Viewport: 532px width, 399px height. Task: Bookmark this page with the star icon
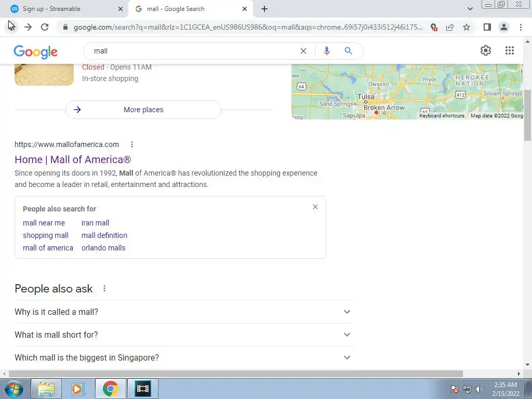[467, 27]
